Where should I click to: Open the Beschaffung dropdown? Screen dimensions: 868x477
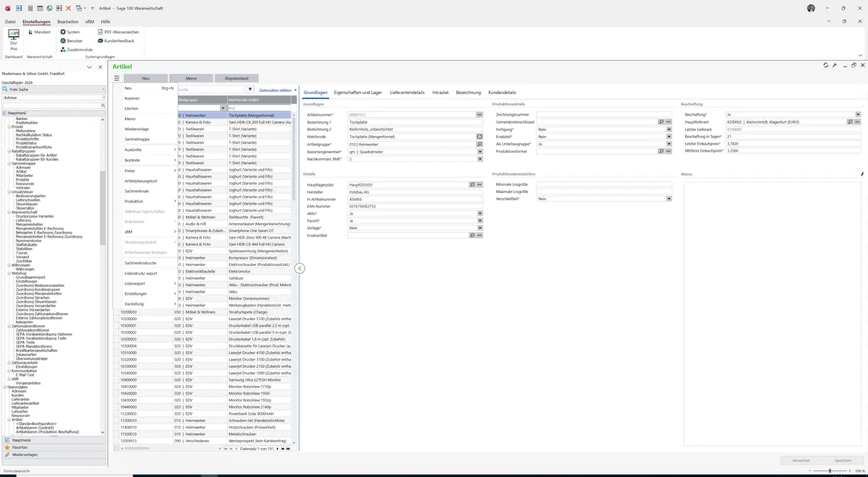[858, 115]
